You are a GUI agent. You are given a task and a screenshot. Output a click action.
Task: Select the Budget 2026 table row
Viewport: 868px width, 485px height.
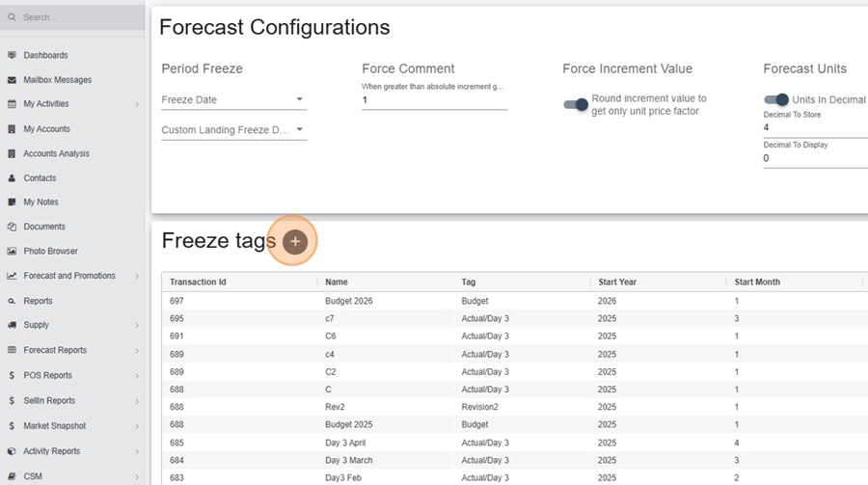click(x=514, y=301)
